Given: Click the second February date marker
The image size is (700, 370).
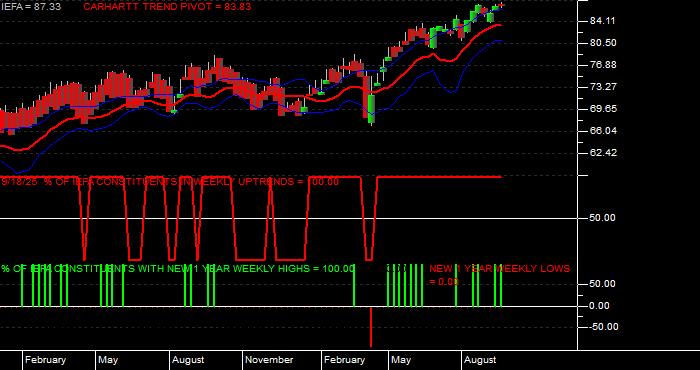Looking at the screenshot, I should [x=345, y=360].
